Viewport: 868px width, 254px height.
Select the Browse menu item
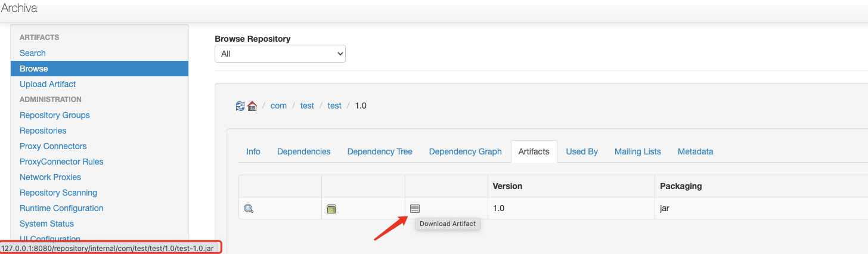pos(100,69)
